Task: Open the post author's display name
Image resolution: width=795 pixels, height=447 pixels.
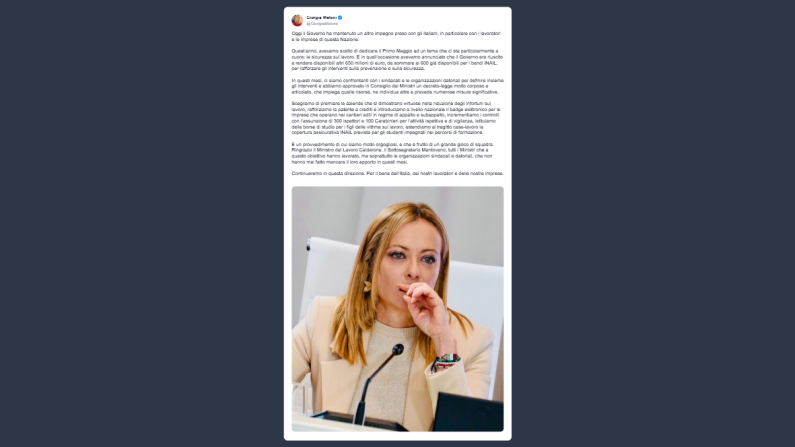Action: (x=321, y=18)
